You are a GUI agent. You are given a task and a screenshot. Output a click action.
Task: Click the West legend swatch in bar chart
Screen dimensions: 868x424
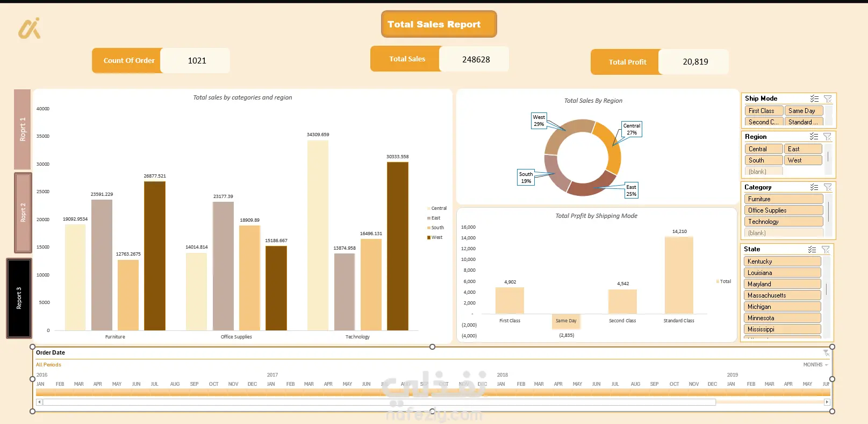(x=428, y=238)
